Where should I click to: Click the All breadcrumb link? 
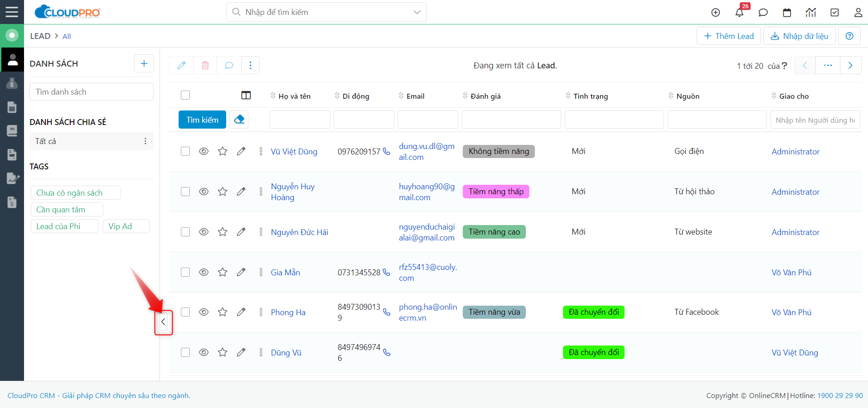click(67, 36)
